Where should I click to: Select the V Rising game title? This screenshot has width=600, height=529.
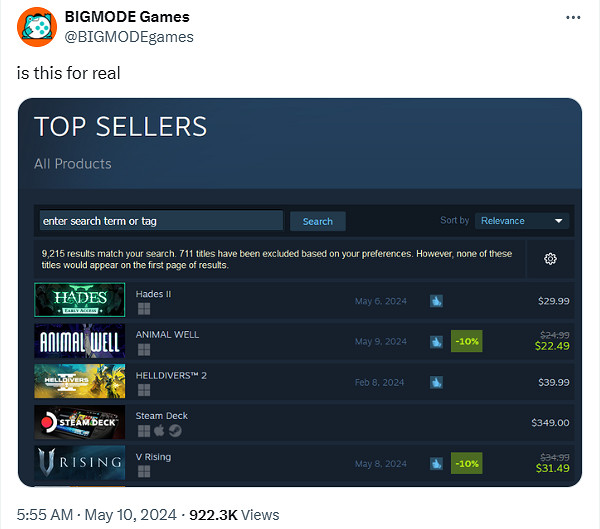pyautogui.click(x=155, y=457)
